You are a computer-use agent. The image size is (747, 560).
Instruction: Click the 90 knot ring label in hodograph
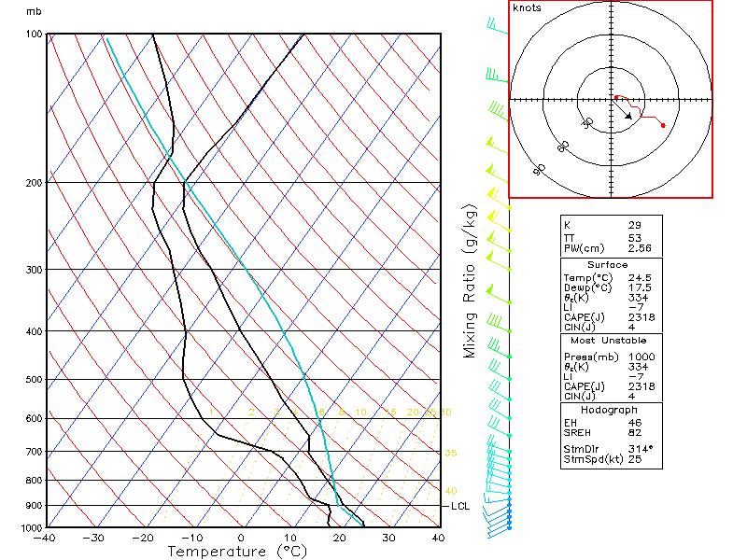point(540,169)
